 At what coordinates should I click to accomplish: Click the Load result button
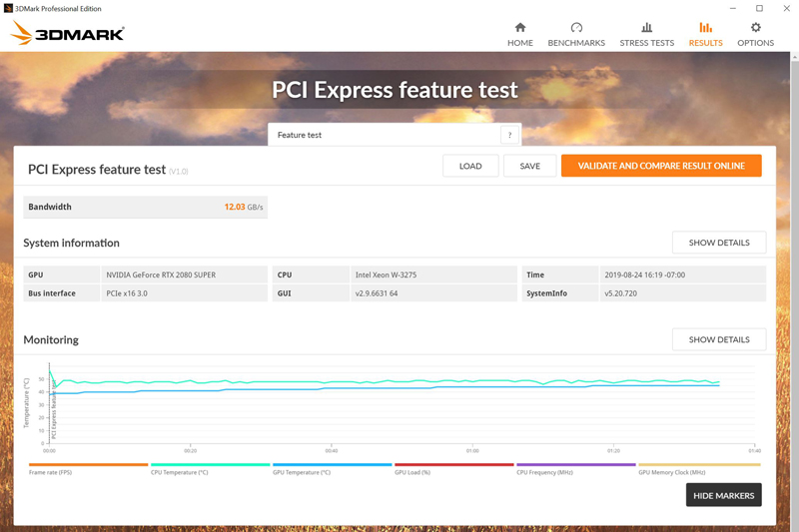coord(470,166)
